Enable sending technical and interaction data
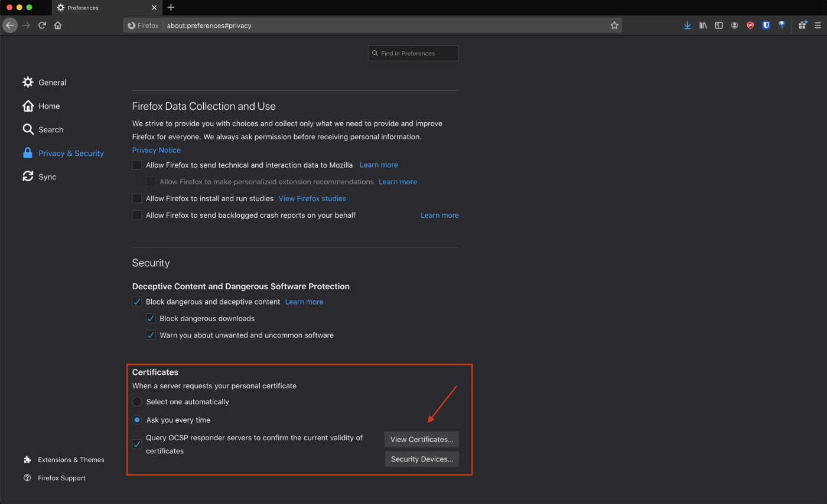827x504 pixels. point(137,165)
